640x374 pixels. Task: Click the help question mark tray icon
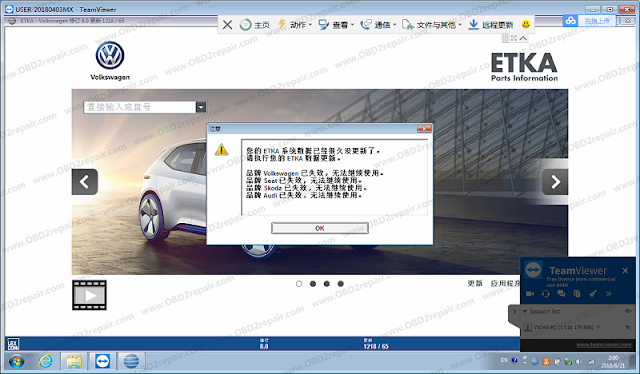pos(514,360)
